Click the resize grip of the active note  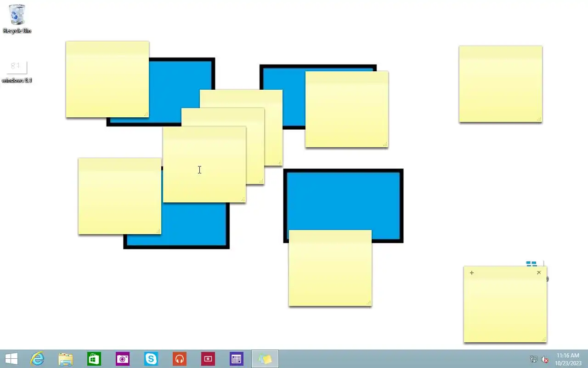[544, 339]
